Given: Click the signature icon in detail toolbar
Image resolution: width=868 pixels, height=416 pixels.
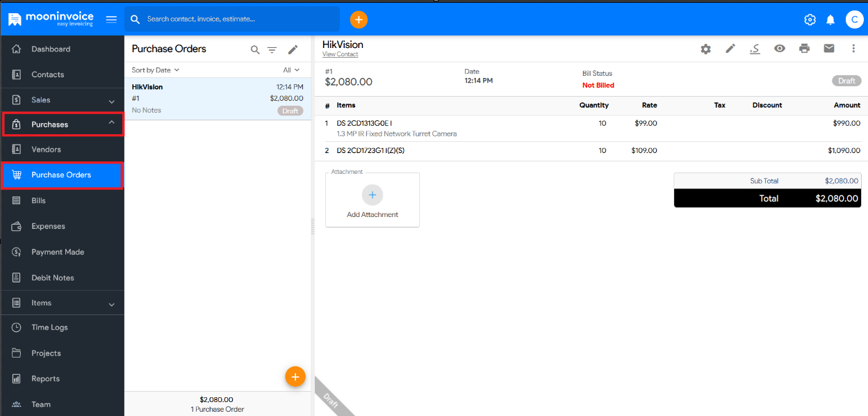Looking at the screenshot, I should coord(755,49).
